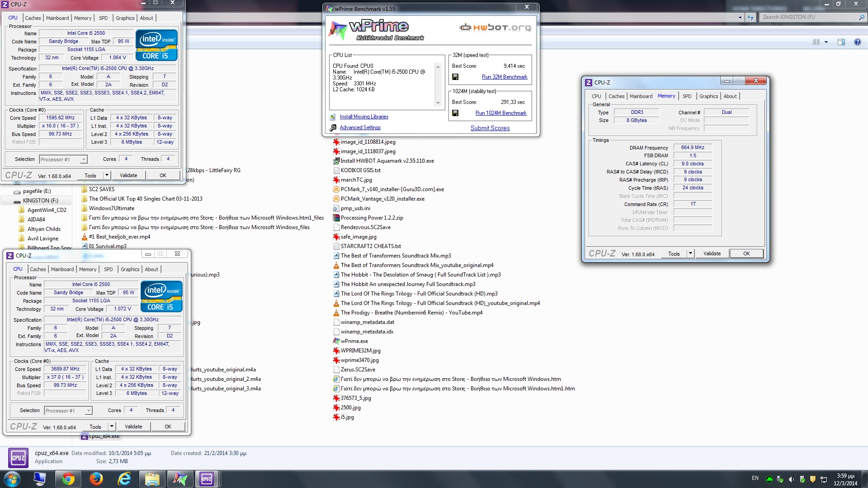Click Tools button in top-left CPU-Z

pyautogui.click(x=90, y=175)
